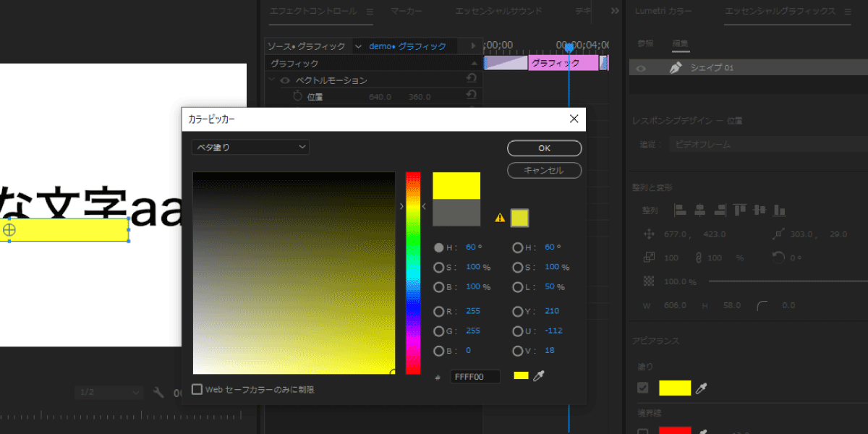Reset the 位置 parameter
This screenshot has width=868, height=434.
tap(472, 96)
